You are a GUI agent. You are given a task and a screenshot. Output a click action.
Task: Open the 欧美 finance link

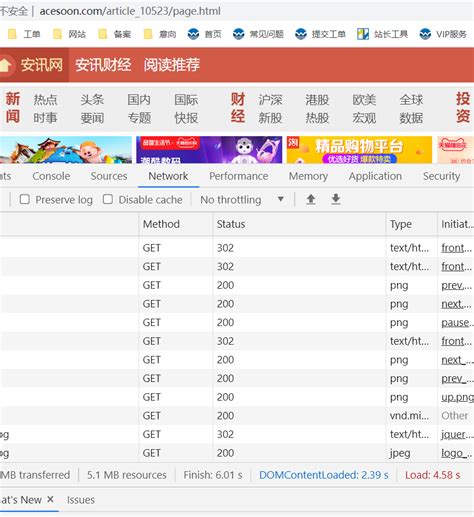tap(364, 100)
